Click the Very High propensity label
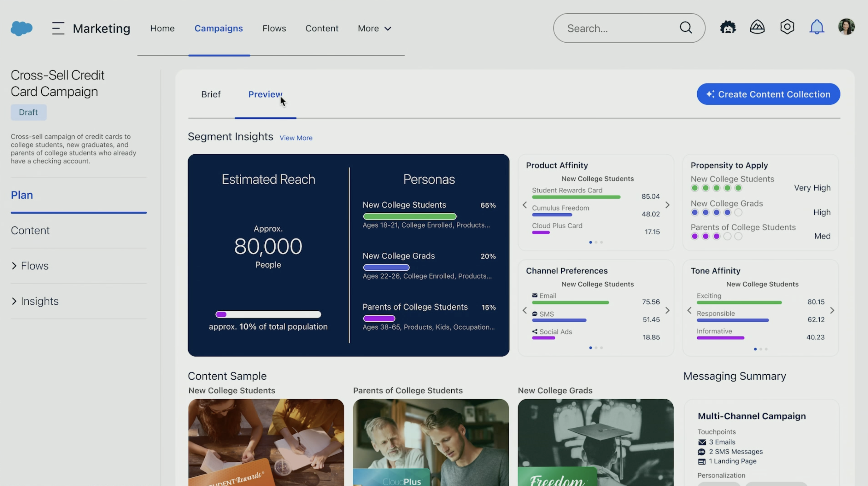The image size is (868, 486). tap(812, 188)
